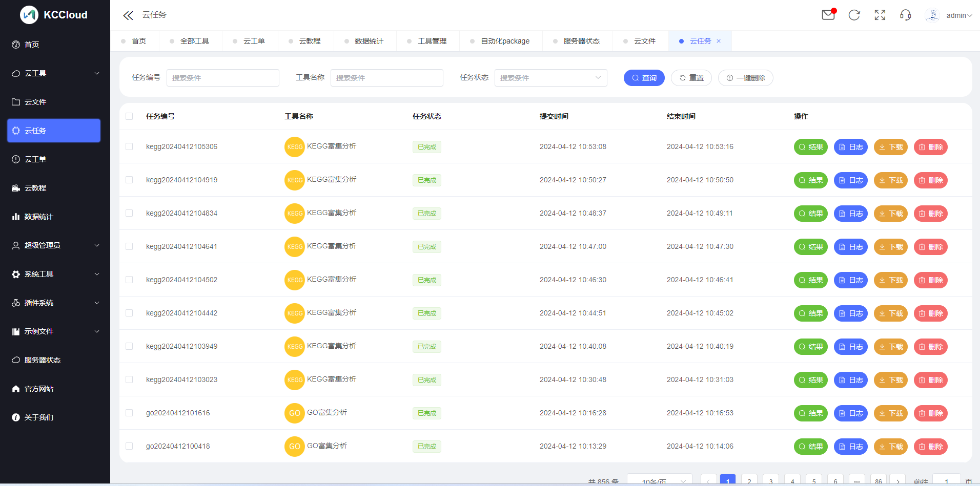This screenshot has height=486, width=980.
Task: Click the KCCloud logo icon
Action: (x=29, y=15)
